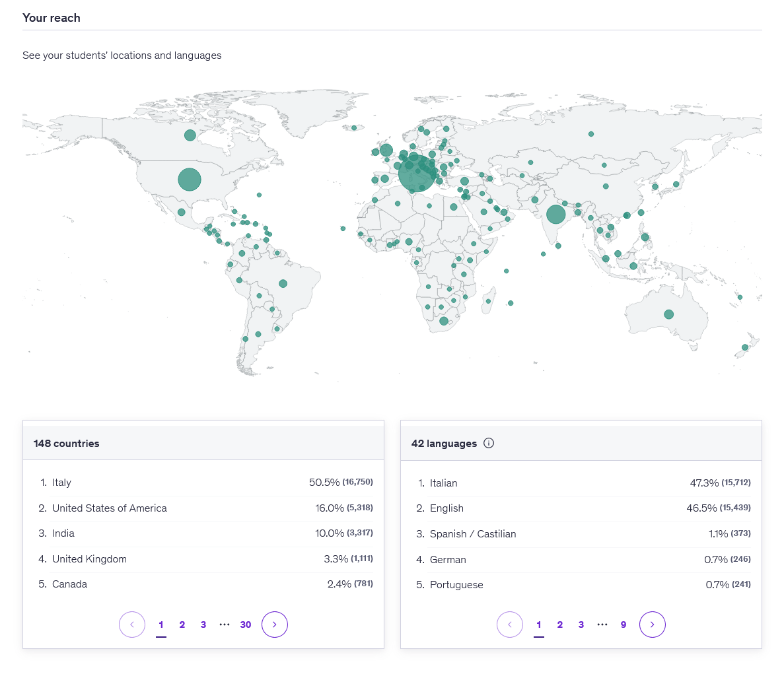Click the info icon beside 42 languages
Screen dimensions: 784x678
[x=489, y=443]
